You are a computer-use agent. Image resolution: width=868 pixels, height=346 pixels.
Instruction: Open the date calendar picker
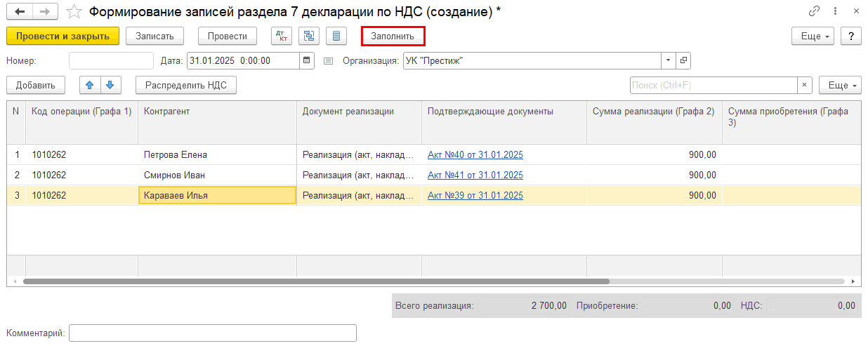(x=307, y=60)
